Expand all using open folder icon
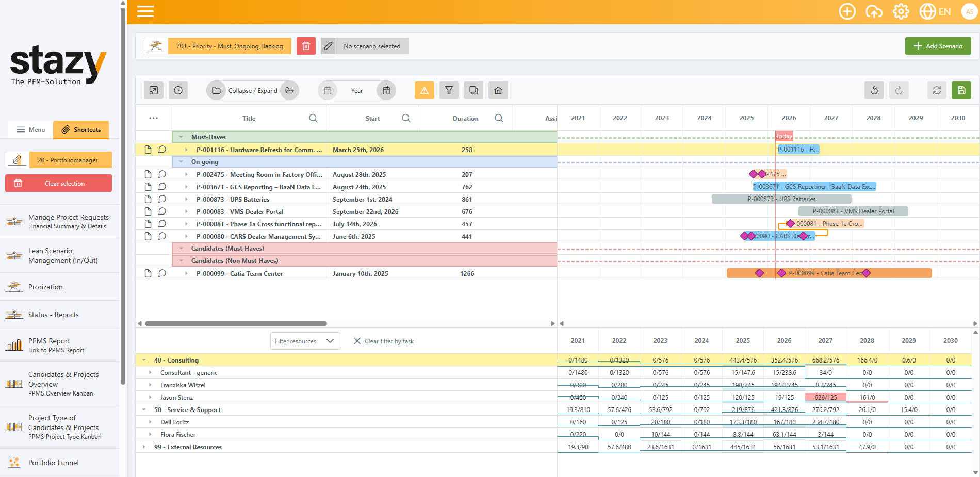 [289, 90]
